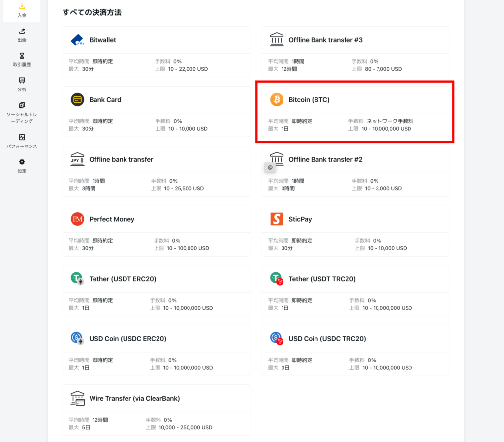Click the Bank Card icon

pos(77,99)
